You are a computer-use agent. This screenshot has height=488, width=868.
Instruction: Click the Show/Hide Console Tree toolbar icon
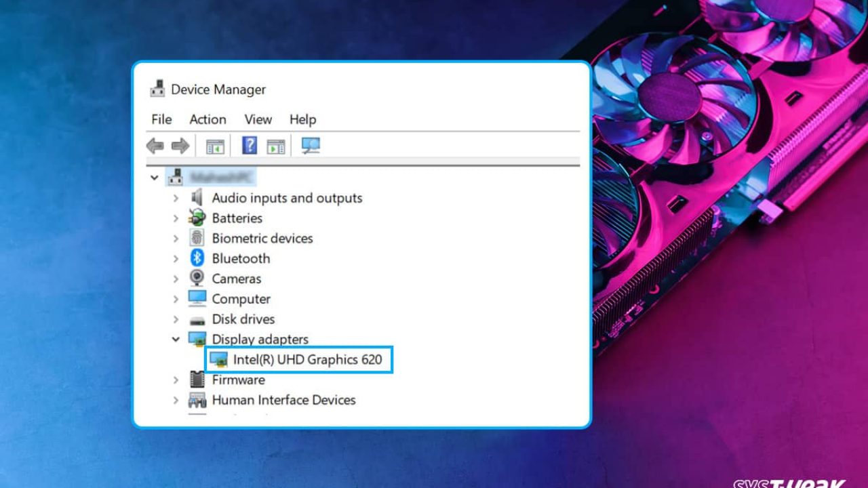[215, 146]
